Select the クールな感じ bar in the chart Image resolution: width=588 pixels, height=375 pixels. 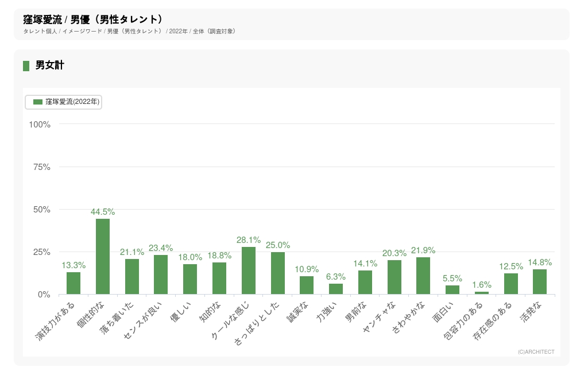pyautogui.click(x=249, y=270)
